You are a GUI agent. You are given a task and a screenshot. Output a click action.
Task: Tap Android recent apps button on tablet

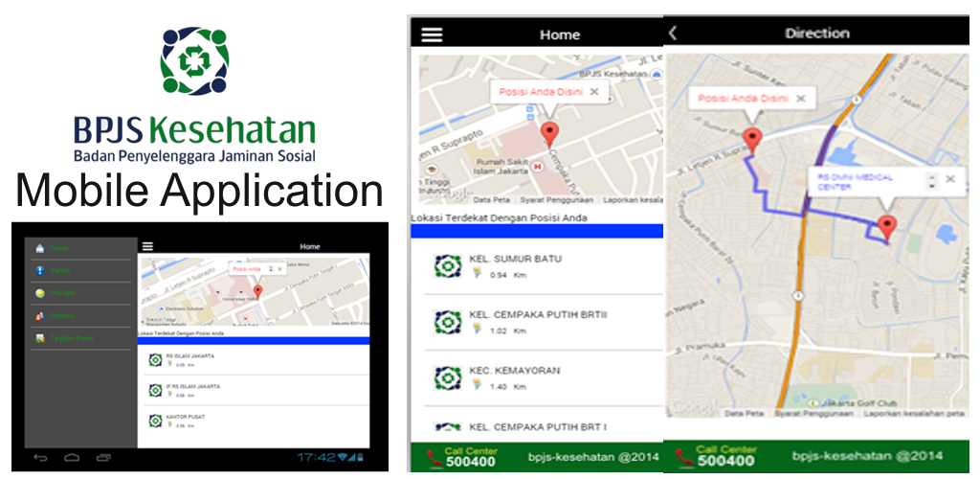(103, 458)
